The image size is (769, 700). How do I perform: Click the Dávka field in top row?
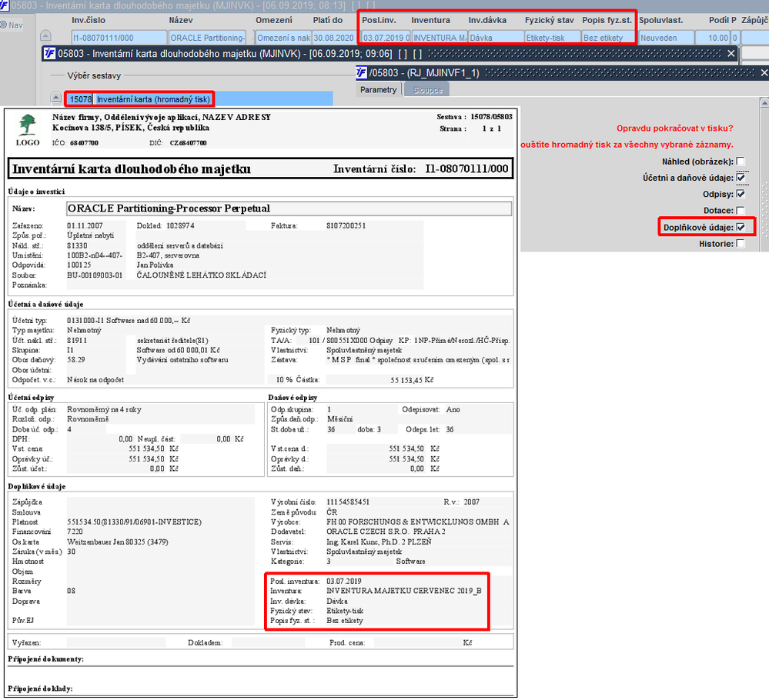click(x=496, y=38)
